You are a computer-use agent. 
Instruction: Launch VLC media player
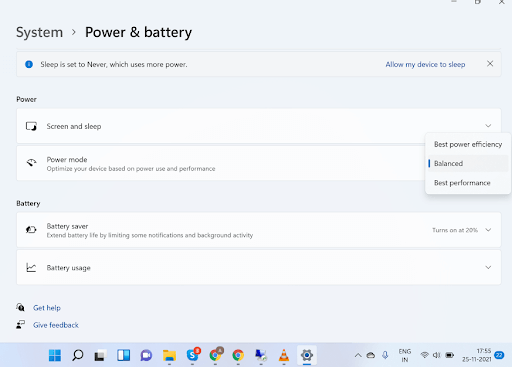[284, 355]
